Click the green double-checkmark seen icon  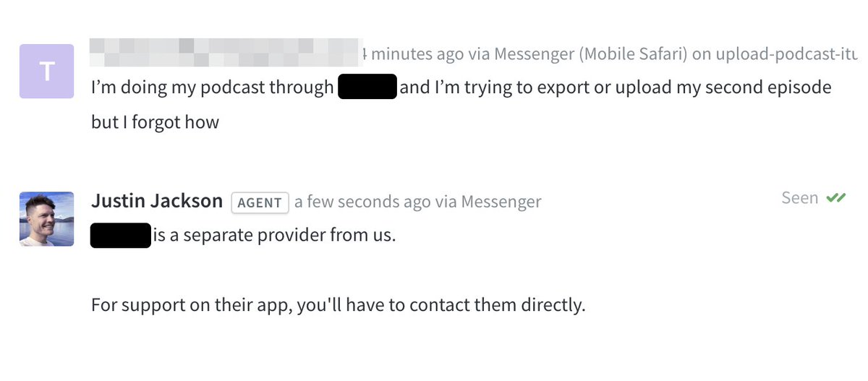click(x=835, y=198)
